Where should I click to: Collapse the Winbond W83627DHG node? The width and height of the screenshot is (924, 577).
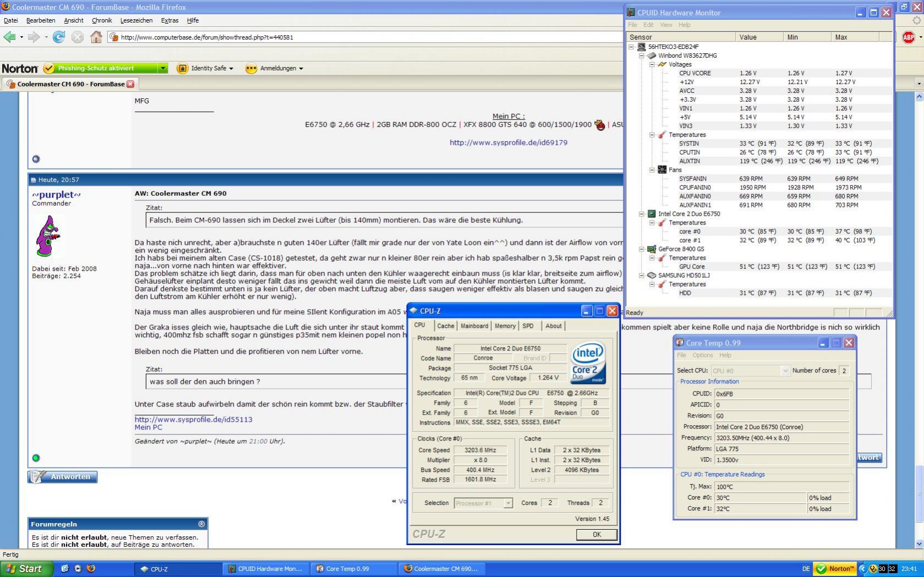642,56
